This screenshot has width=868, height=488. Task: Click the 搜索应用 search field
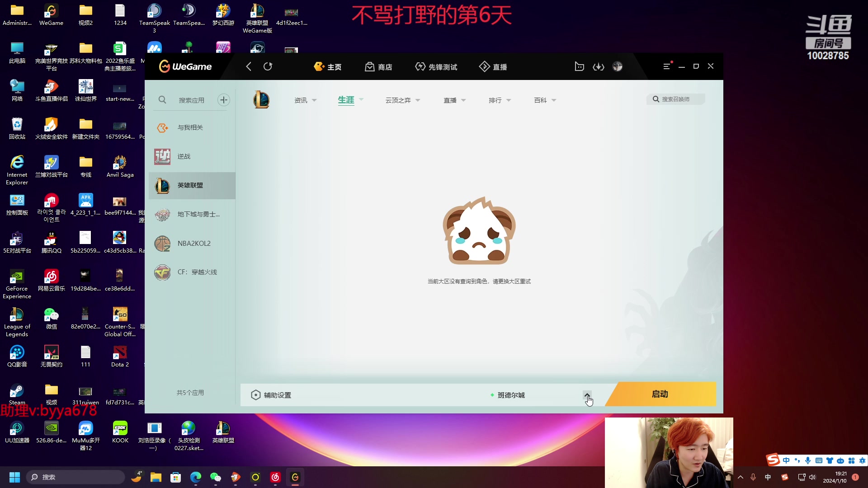tap(191, 100)
